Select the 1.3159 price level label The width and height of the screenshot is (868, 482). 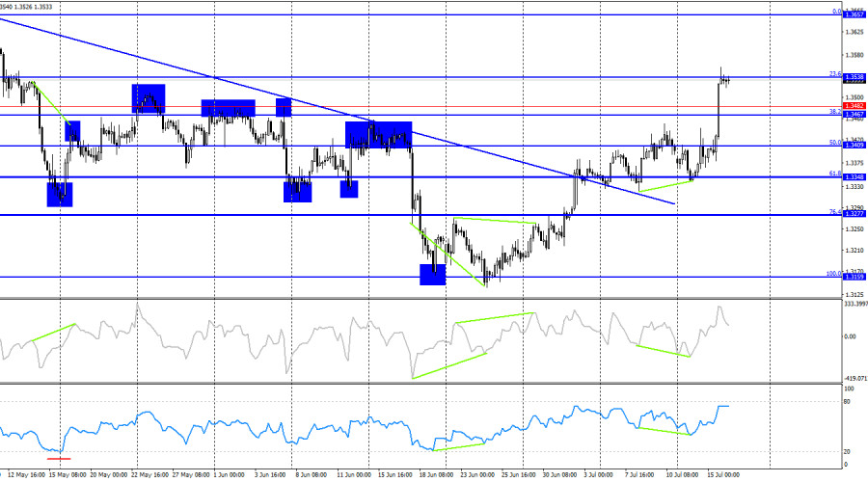point(854,277)
